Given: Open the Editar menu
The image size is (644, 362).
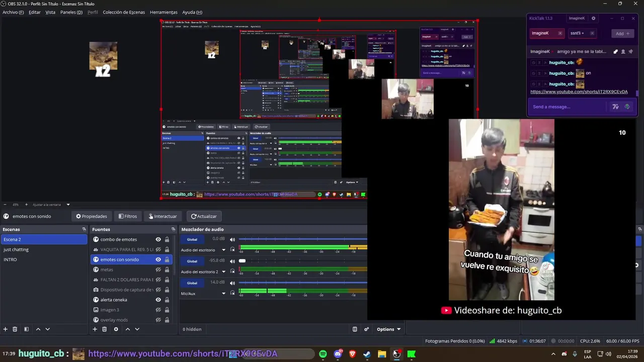Looking at the screenshot, I should pyautogui.click(x=35, y=12).
